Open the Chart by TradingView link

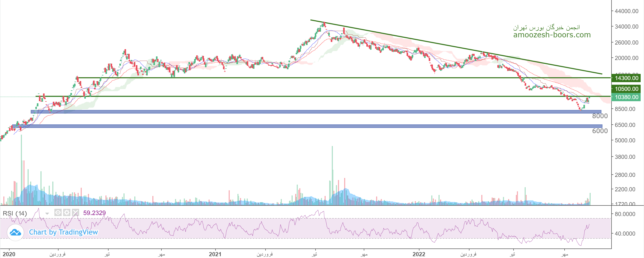63,232
